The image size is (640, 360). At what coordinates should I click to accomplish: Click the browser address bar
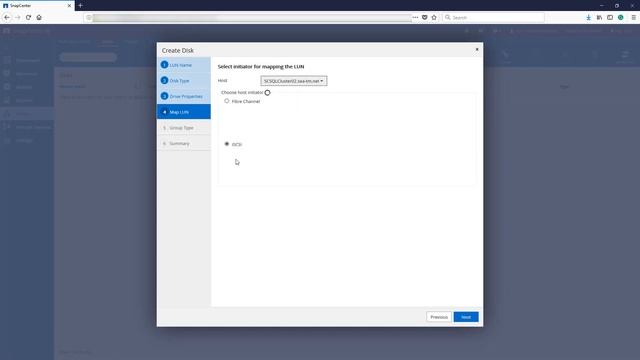251,18
